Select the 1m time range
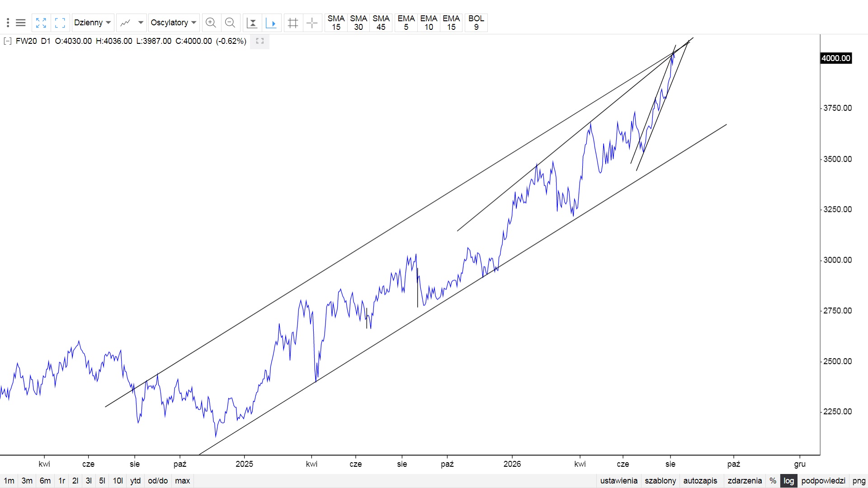868x488 pixels. tap(9, 481)
